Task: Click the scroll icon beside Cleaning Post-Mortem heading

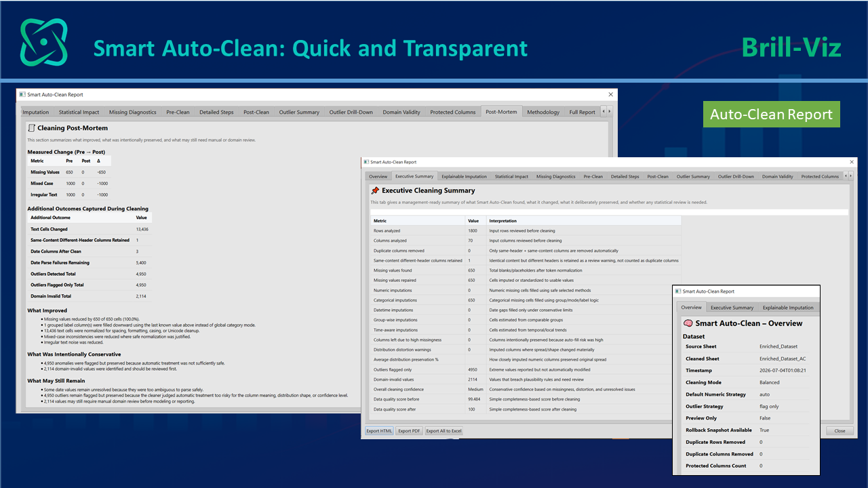Action: pyautogui.click(x=31, y=127)
